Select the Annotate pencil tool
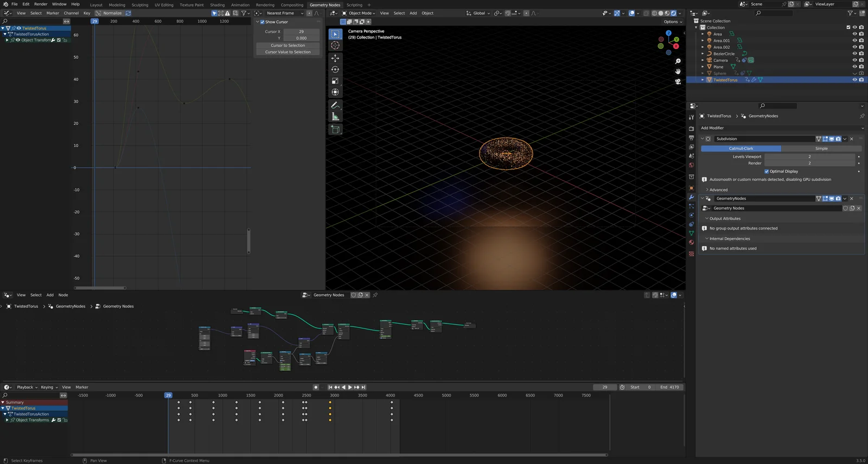 coord(335,105)
